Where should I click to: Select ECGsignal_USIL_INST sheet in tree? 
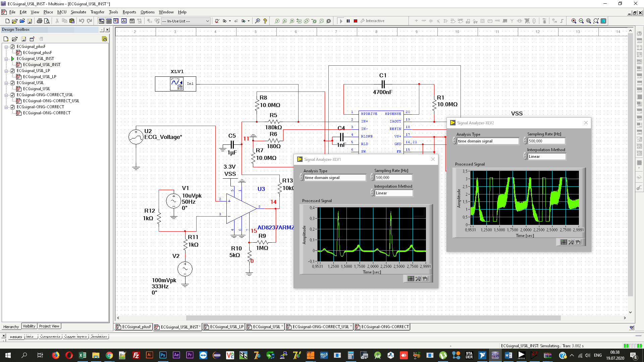(42, 65)
